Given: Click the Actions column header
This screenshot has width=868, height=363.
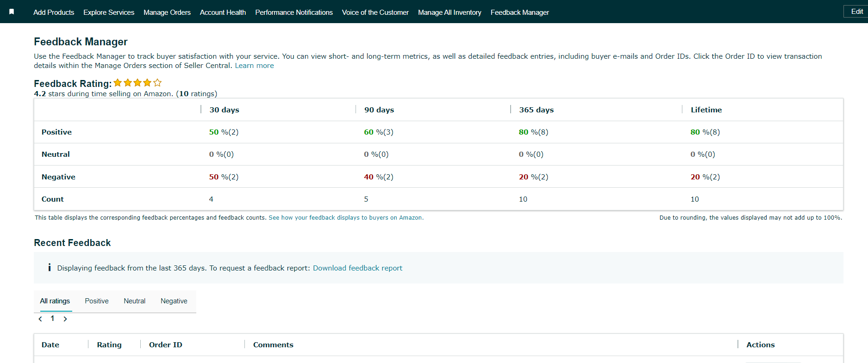Looking at the screenshot, I should click(x=761, y=345).
